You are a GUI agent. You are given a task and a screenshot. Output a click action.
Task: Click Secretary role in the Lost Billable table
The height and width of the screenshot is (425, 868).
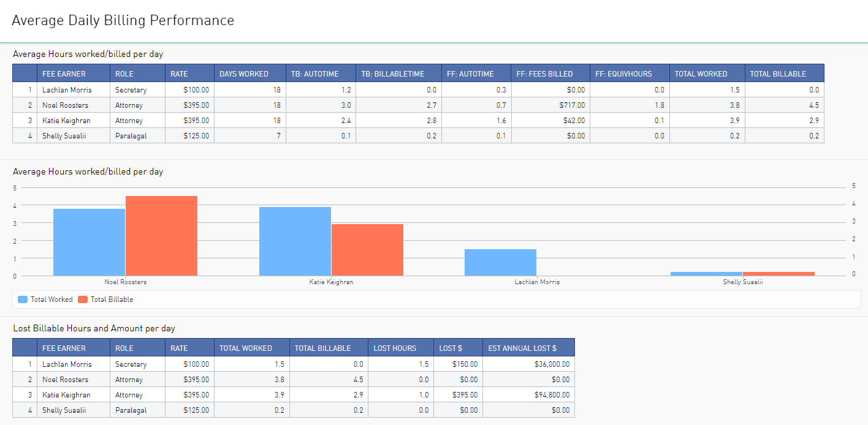click(131, 364)
